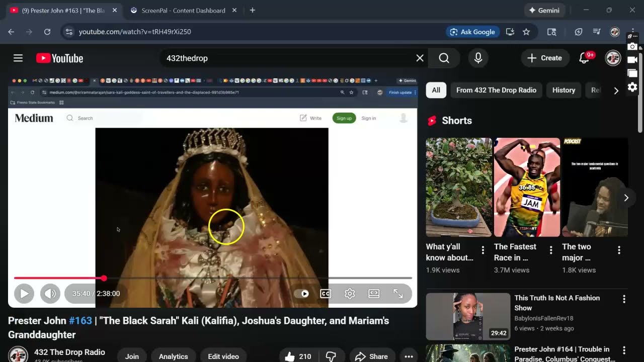The image size is (644, 362).
Task: Open Analytics for this video
Action: pos(173,356)
